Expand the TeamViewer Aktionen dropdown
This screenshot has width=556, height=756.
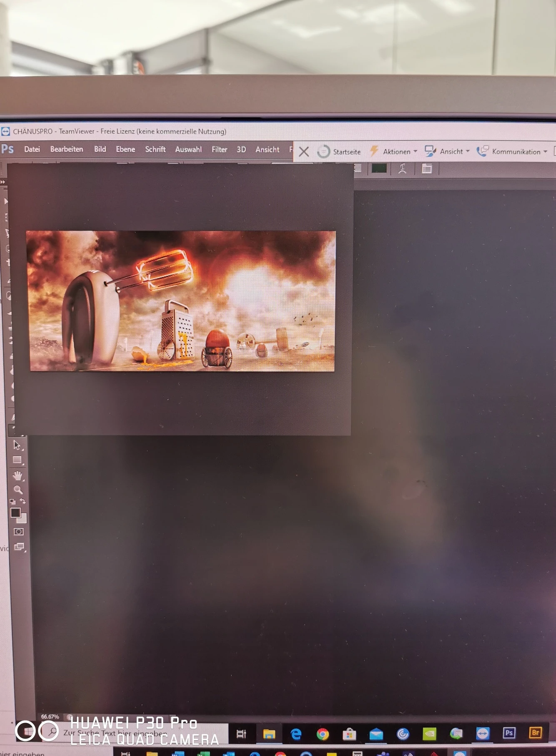[394, 152]
